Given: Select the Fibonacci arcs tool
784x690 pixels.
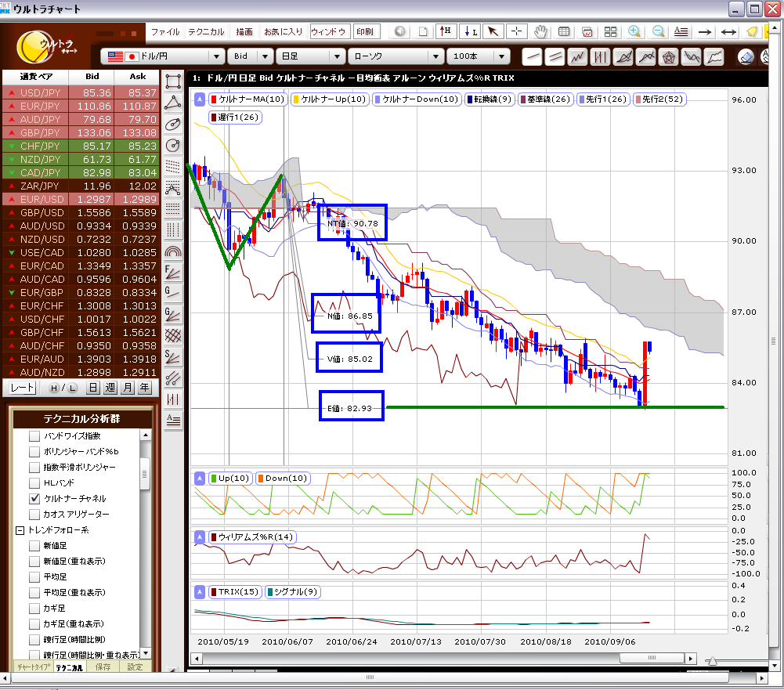Looking at the screenshot, I should tap(173, 251).
